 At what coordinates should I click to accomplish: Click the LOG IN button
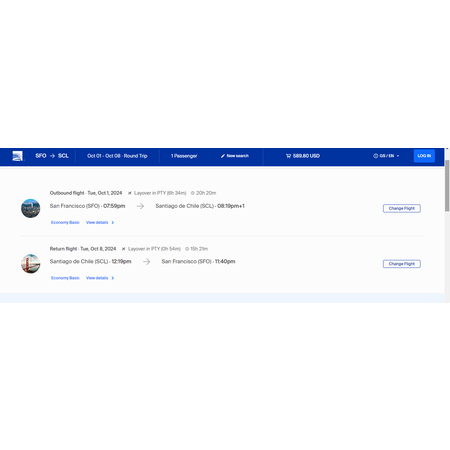click(x=424, y=156)
